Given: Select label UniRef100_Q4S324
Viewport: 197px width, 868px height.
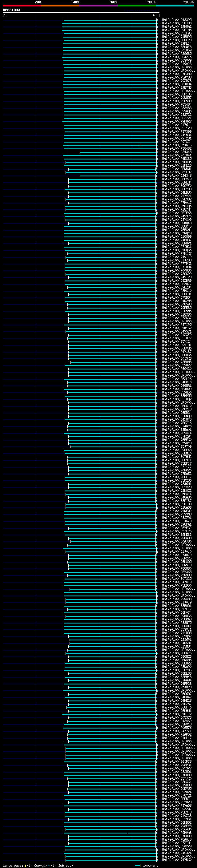Looking at the screenshot, I should point(177,853).
